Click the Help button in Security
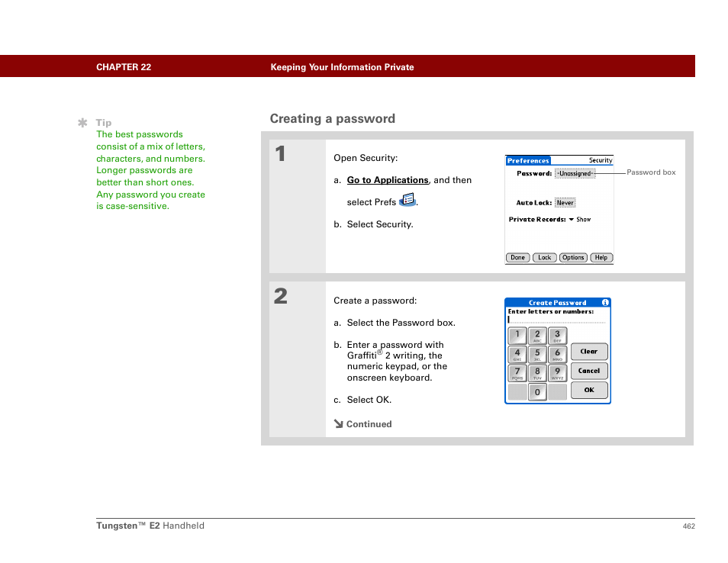 point(601,258)
